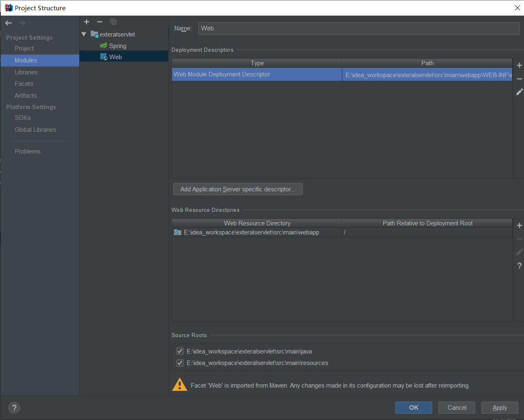Select Modules in Project Settings
Image resolution: width=524 pixels, height=420 pixels.
coord(40,60)
